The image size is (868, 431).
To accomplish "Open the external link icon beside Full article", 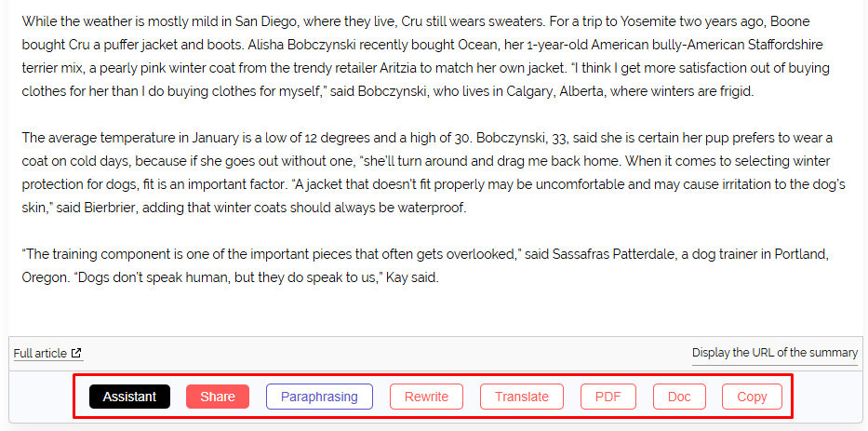I will pyautogui.click(x=77, y=353).
